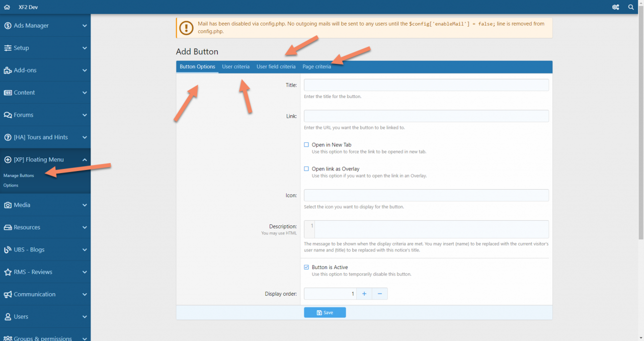Screen dimensions: 644x341
Task: Uncheck the Button is Active checkbox
Action: (306, 268)
